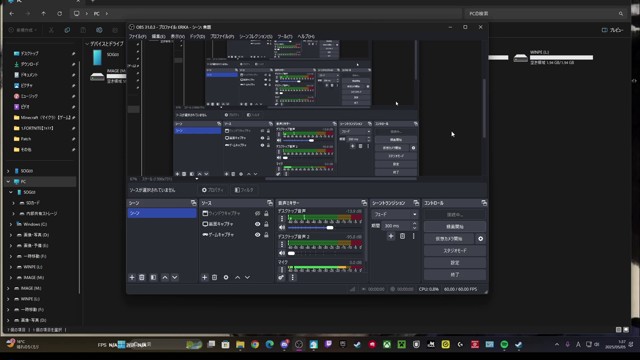Open the シーンコレクション(S) menu in OBS

pos(256,36)
